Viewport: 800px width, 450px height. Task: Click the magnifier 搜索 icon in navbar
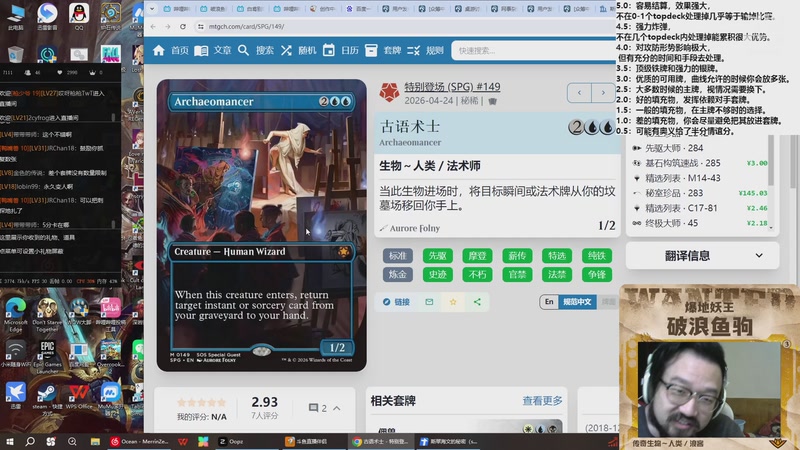point(243,51)
